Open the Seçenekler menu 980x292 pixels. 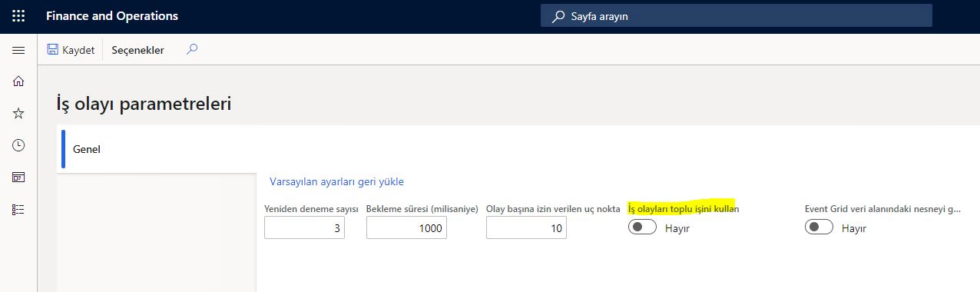click(138, 50)
